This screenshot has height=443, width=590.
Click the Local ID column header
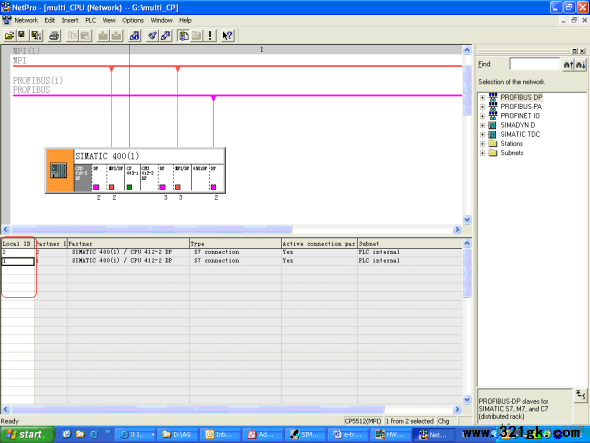(x=18, y=244)
